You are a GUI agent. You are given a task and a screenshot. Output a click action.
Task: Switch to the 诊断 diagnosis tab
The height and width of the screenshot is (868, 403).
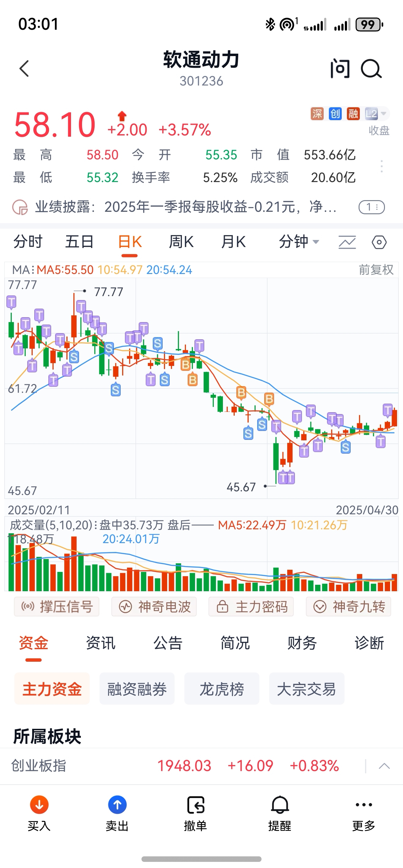click(x=369, y=643)
